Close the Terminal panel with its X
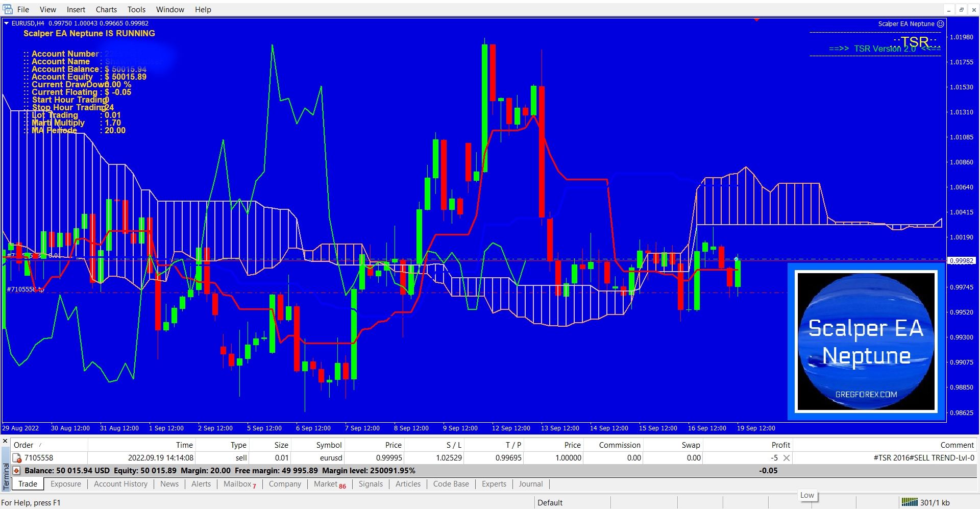 (x=5, y=441)
